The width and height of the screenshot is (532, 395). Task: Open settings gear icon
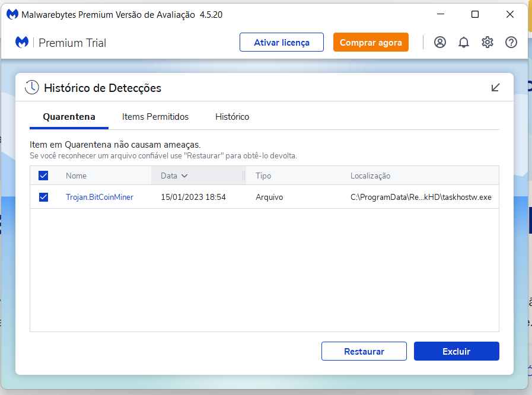coord(487,43)
